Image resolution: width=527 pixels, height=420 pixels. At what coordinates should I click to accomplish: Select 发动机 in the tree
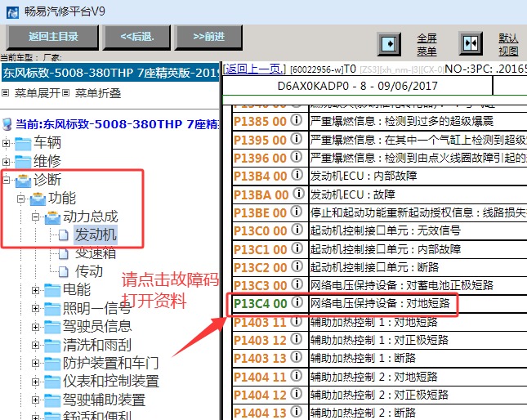(96, 235)
